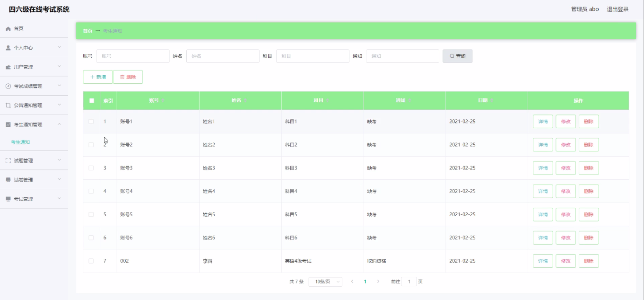Check the checkbox for row 账号4
The height and width of the screenshot is (300, 644).
coord(91,191)
